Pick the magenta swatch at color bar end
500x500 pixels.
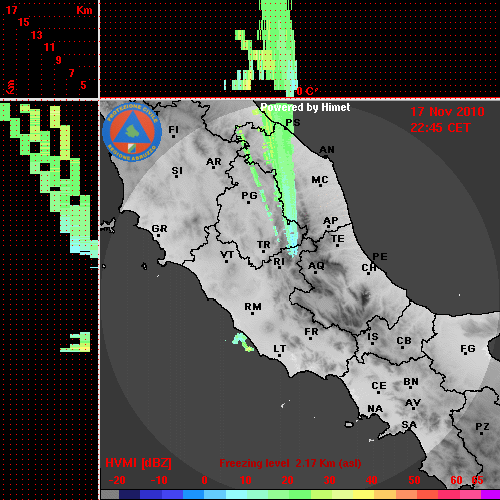(x=490, y=494)
